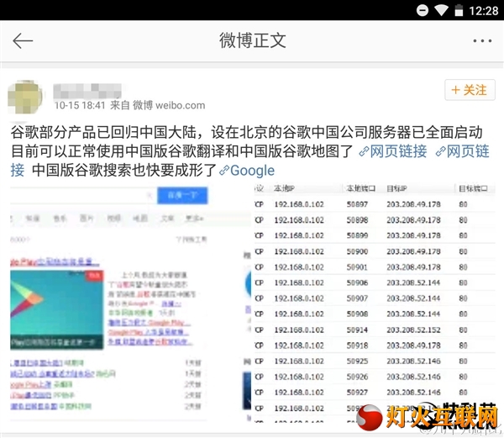Select port cell 50925 in table
The image size is (504, 438).
[357, 361]
